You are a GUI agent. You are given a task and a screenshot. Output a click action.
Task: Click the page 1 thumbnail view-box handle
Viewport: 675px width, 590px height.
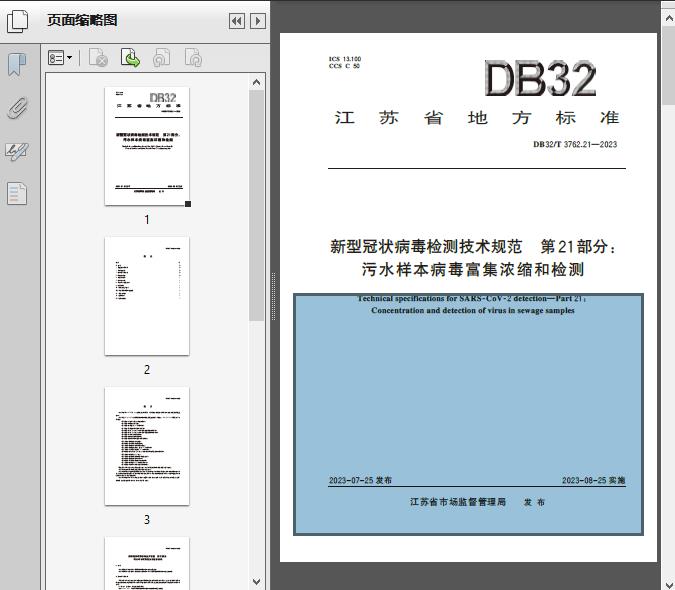point(188,204)
